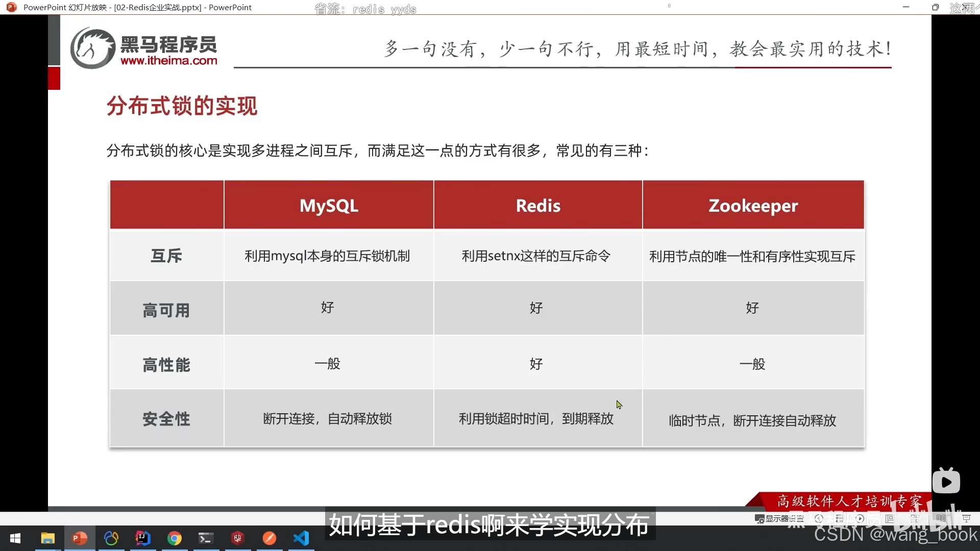Start slide show view icon
980x551 pixels.
click(x=966, y=518)
